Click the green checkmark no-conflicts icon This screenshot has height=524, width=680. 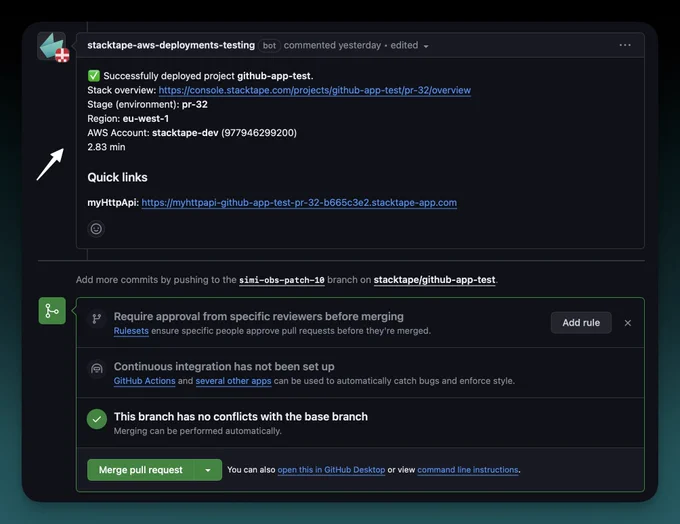(x=97, y=419)
